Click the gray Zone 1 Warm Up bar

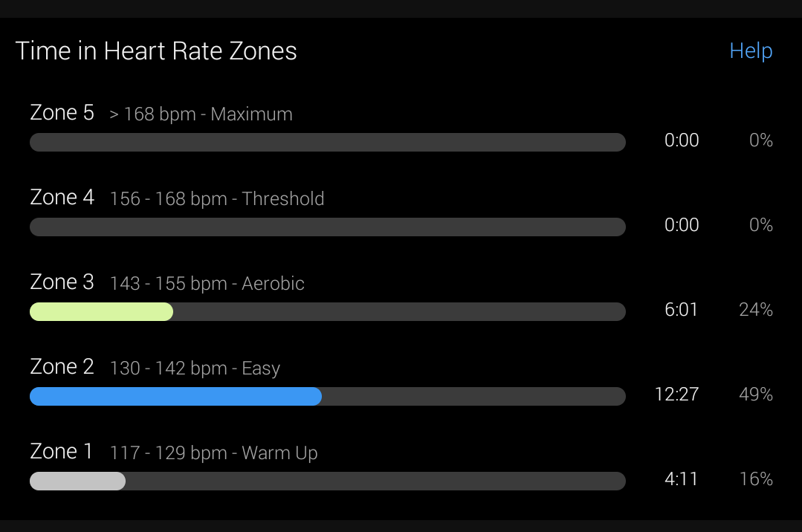77,481
